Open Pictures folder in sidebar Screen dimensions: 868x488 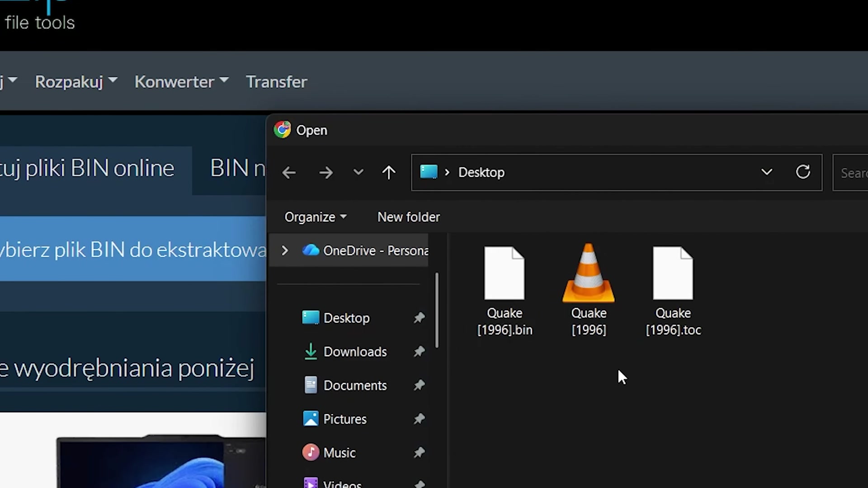coord(344,419)
